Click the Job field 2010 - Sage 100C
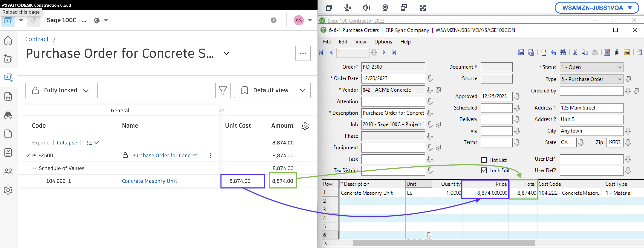The height and width of the screenshot is (248, 644). (393, 124)
